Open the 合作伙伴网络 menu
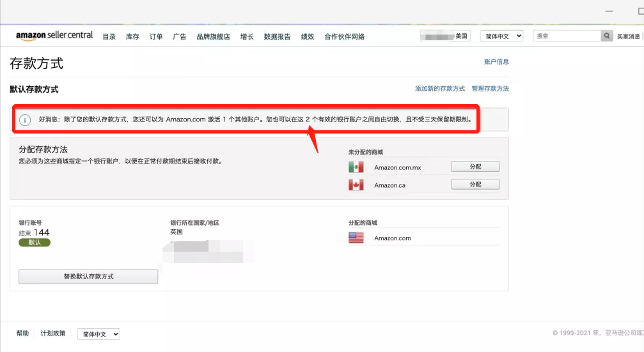 345,36
